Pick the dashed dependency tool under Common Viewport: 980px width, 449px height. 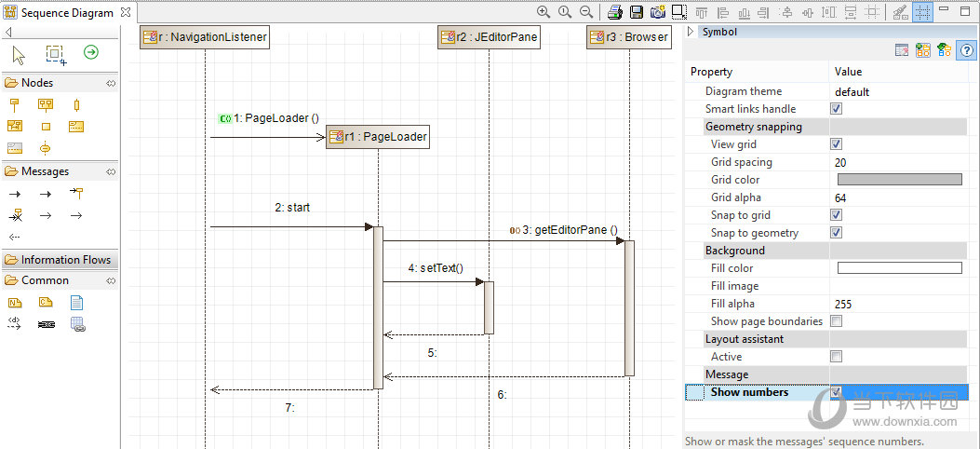click(14, 324)
